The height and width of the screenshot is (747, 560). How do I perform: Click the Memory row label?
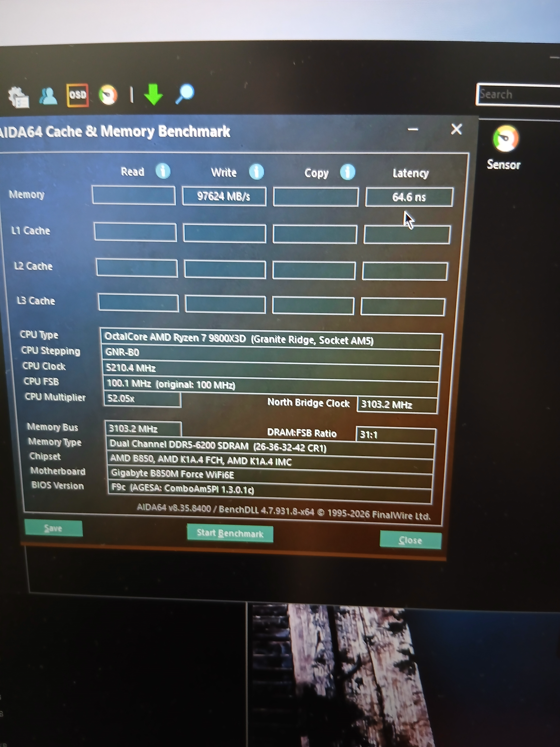[x=27, y=195]
